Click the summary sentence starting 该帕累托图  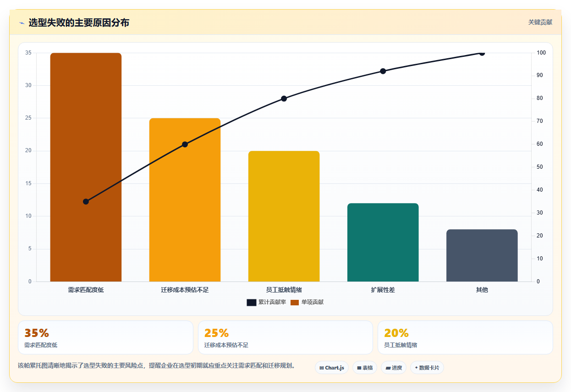tap(157, 365)
